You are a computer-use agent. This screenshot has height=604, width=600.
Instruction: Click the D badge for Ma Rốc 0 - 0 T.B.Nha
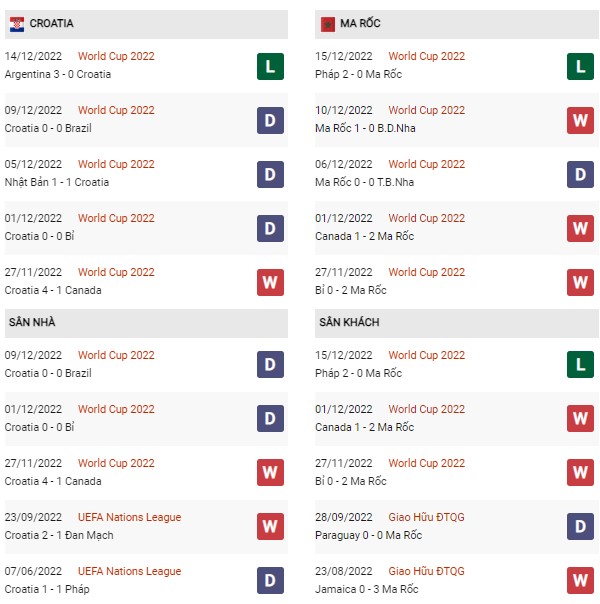pyautogui.click(x=581, y=174)
